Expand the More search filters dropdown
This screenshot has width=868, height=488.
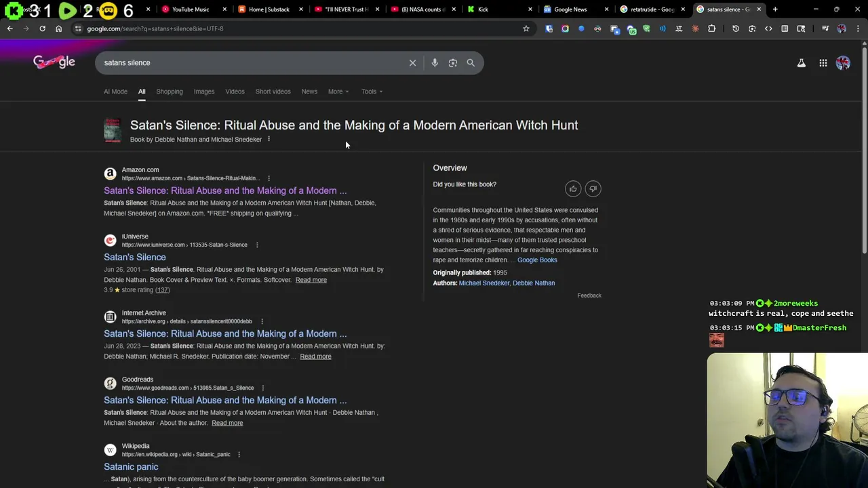(338, 91)
